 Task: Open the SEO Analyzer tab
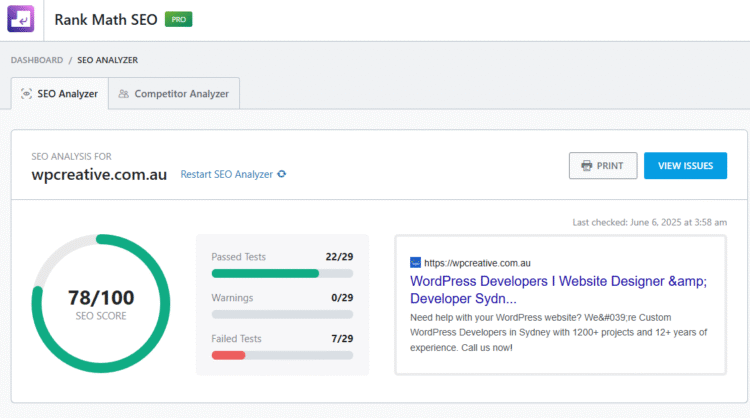point(60,94)
